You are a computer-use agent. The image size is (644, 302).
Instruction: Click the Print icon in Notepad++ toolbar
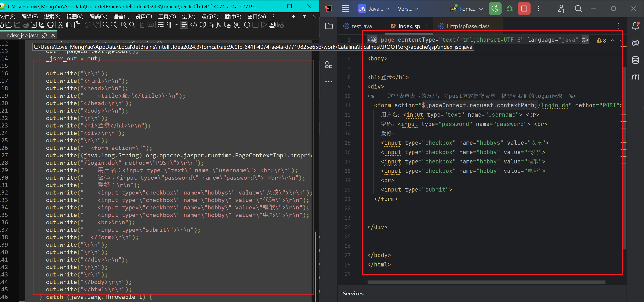[51, 25]
